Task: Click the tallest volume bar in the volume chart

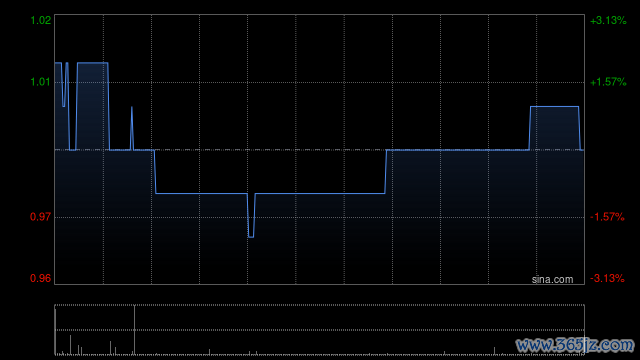Action: (x=134, y=330)
